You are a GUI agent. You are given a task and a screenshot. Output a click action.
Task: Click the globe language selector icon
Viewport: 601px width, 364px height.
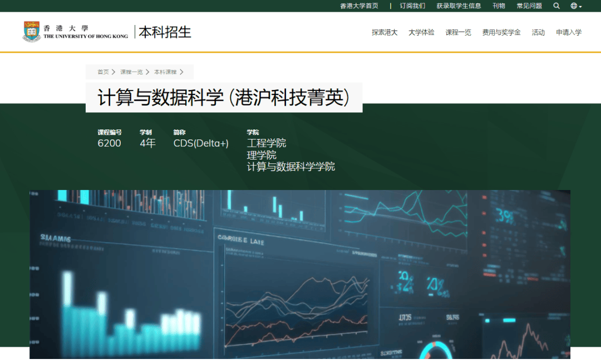[x=574, y=6]
